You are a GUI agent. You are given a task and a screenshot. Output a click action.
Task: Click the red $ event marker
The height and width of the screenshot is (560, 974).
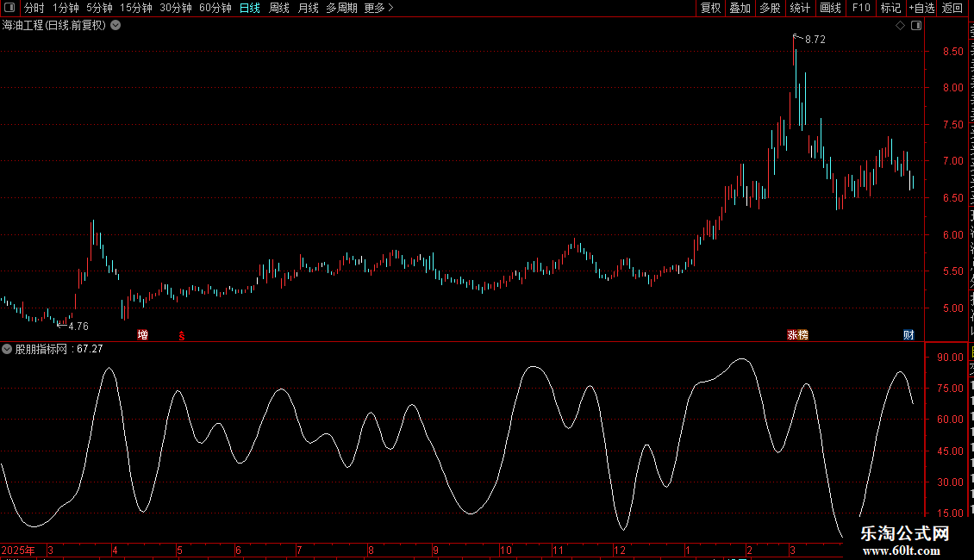[x=182, y=336]
